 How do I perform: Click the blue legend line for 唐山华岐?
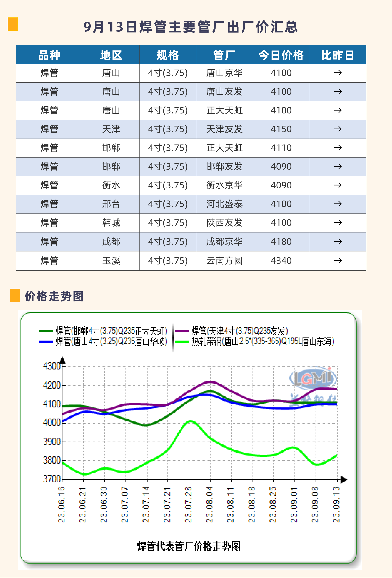click(x=46, y=342)
